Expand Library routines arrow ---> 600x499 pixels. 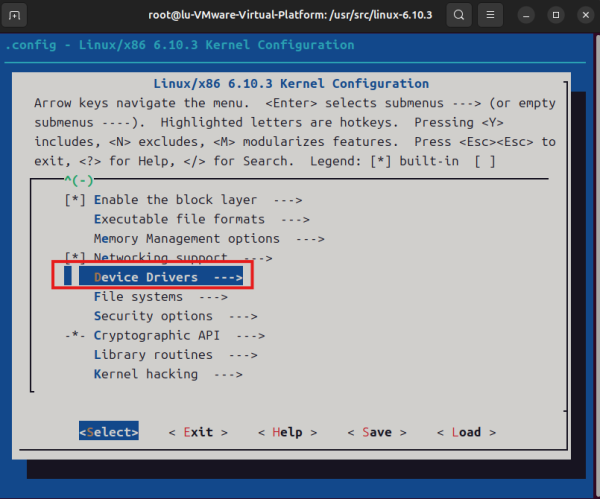(x=243, y=355)
